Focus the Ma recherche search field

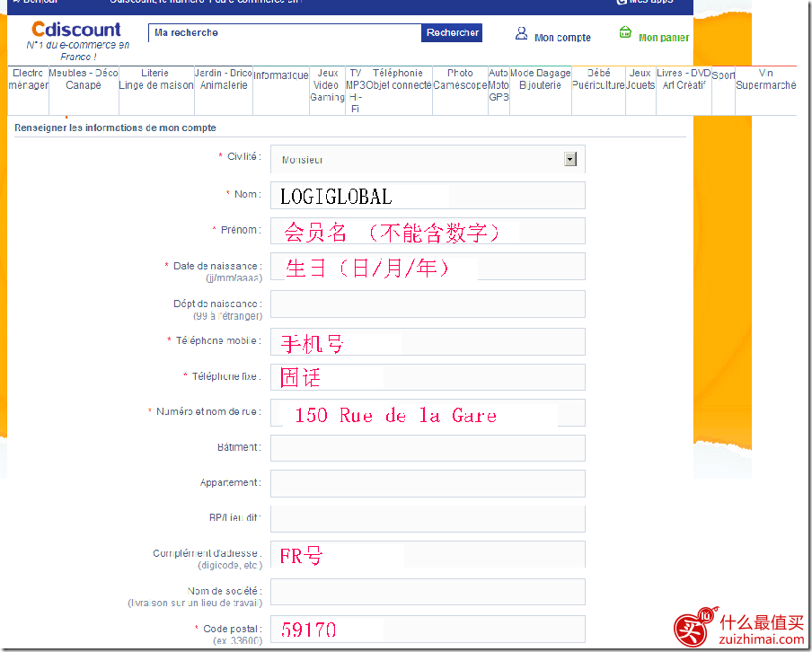[x=285, y=32]
